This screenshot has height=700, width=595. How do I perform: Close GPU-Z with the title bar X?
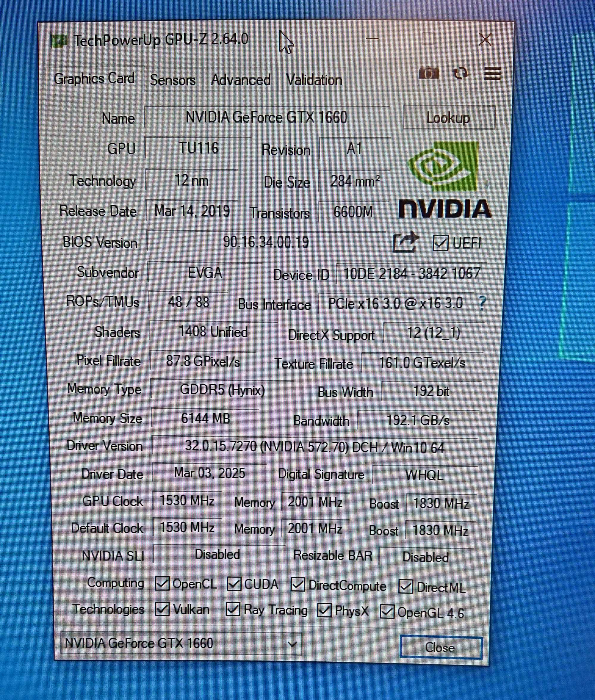click(x=486, y=40)
